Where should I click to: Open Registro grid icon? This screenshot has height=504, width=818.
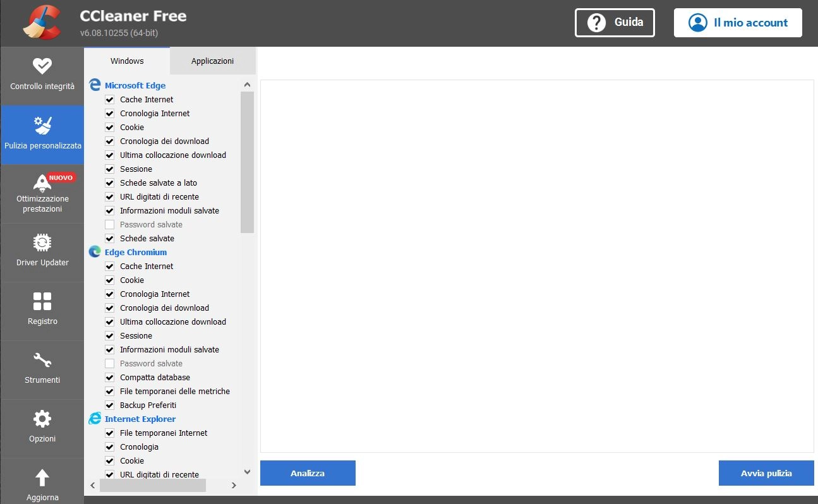pyautogui.click(x=42, y=301)
